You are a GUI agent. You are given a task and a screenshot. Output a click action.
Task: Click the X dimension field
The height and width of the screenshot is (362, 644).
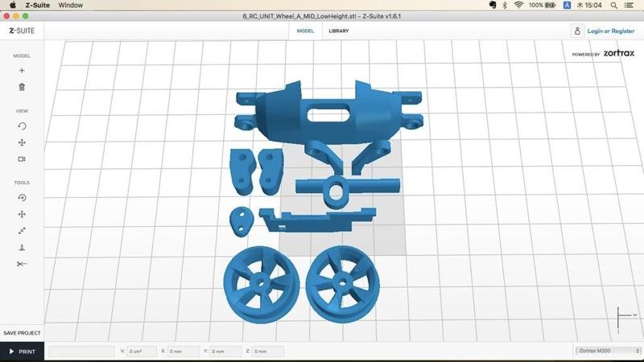coord(184,352)
